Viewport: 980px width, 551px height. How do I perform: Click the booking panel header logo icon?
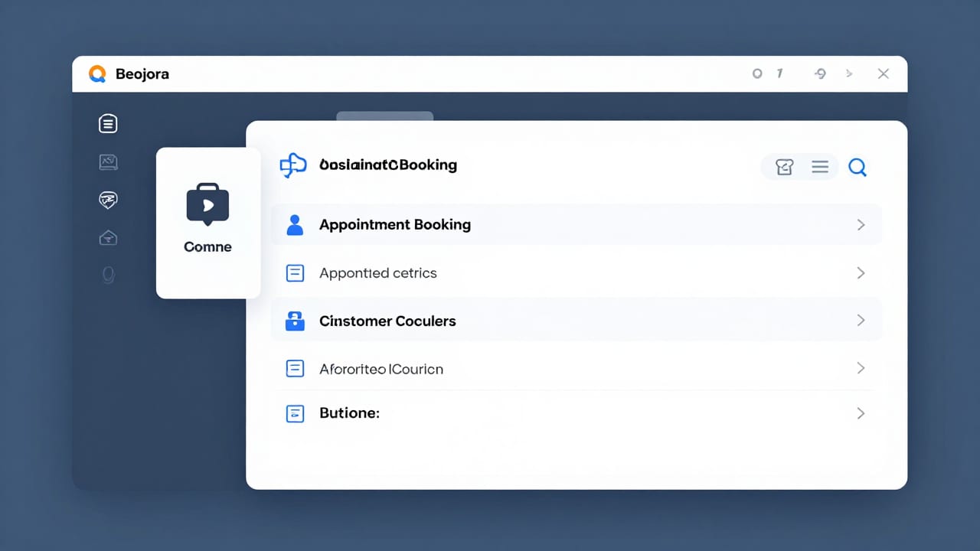(x=293, y=165)
